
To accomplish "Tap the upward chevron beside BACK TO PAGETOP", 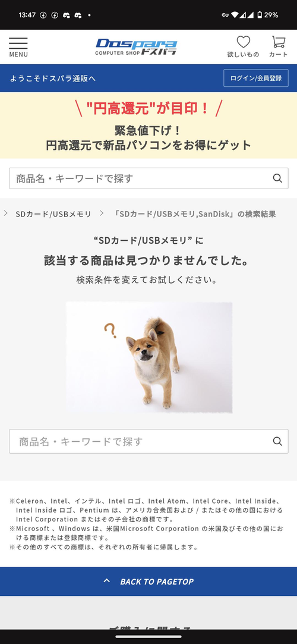I will [x=107, y=581].
